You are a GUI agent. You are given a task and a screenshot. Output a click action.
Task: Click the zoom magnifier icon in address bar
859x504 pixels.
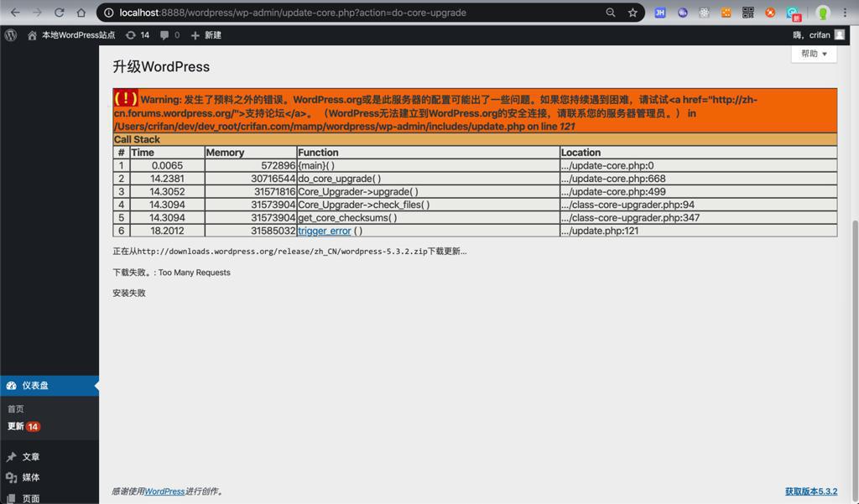pos(611,13)
